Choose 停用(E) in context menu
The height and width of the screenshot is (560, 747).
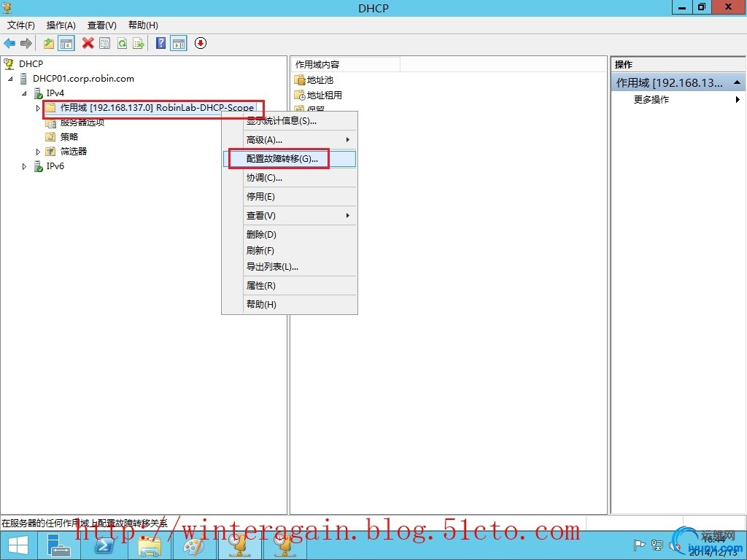(x=290, y=197)
